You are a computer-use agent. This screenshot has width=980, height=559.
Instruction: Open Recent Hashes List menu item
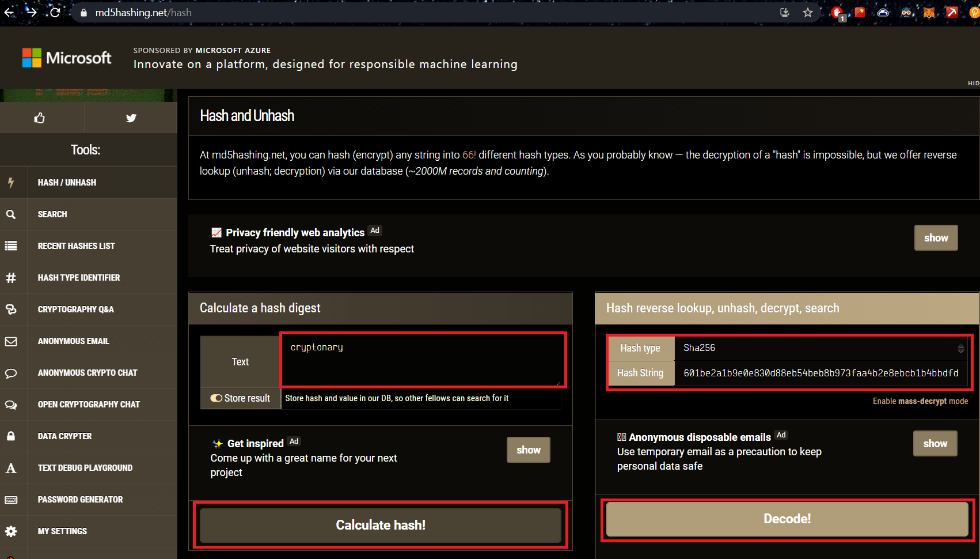point(76,246)
